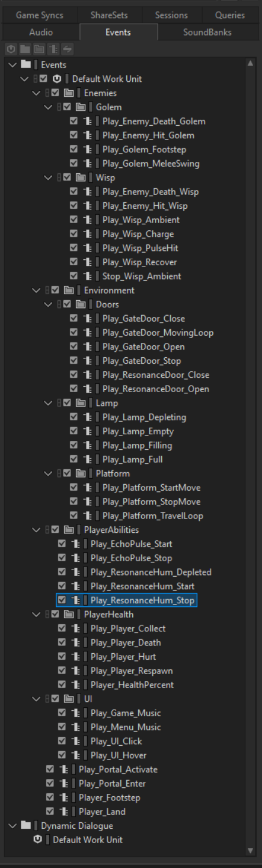Click the Enemies folder icon
Screen dimensions: 262x868
pos(69,93)
